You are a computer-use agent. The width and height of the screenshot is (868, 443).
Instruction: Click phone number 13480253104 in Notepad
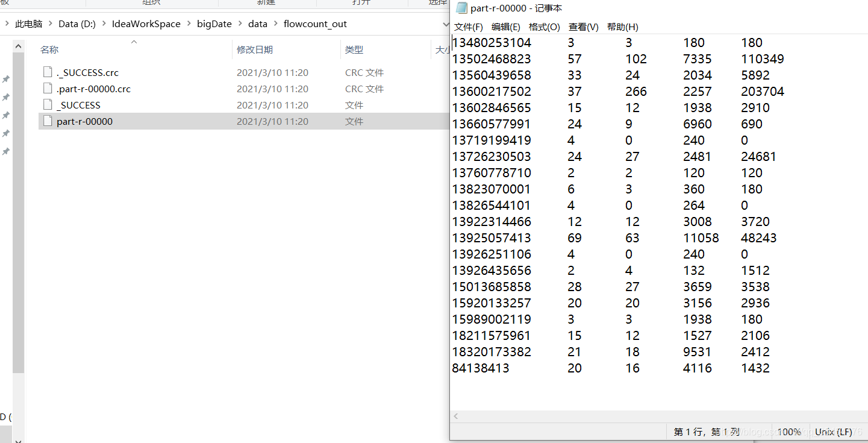(492, 43)
